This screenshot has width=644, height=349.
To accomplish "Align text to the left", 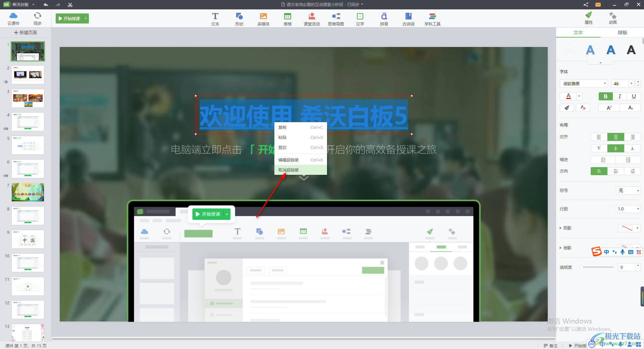I will coord(599,137).
